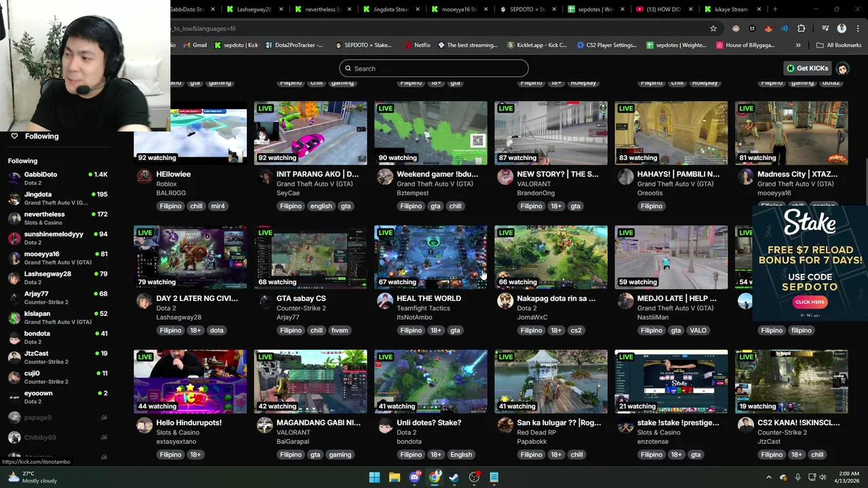The height and width of the screenshot is (488, 868).
Task: Select dota tag under DAY 2 LATER
Action: click(216, 330)
